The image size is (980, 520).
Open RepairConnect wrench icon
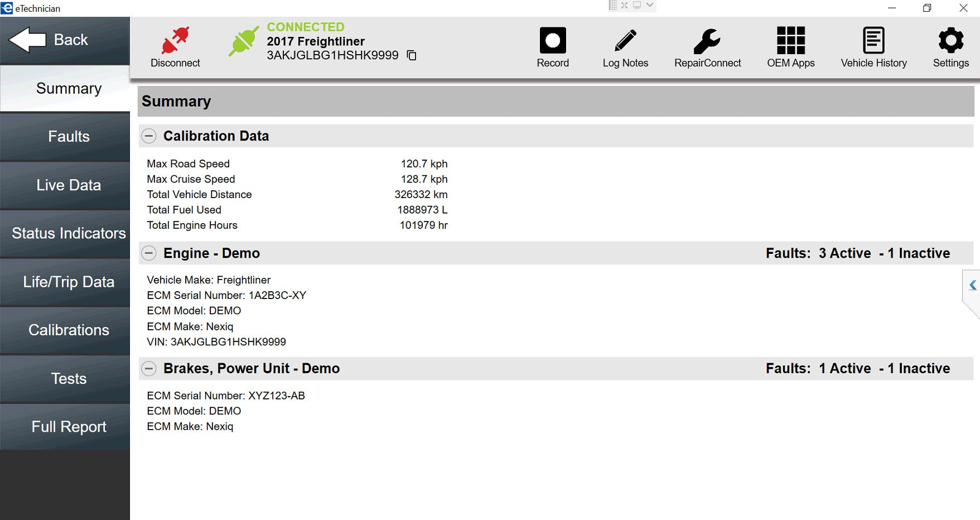point(707,41)
